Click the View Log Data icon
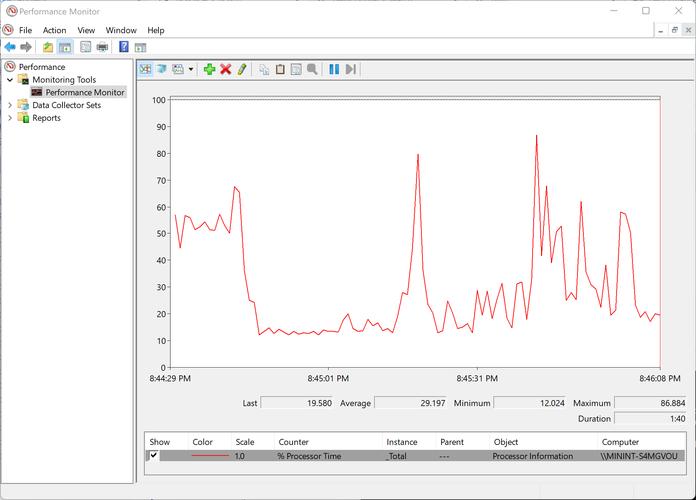Screen dimensions: 696x500 [160, 69]
